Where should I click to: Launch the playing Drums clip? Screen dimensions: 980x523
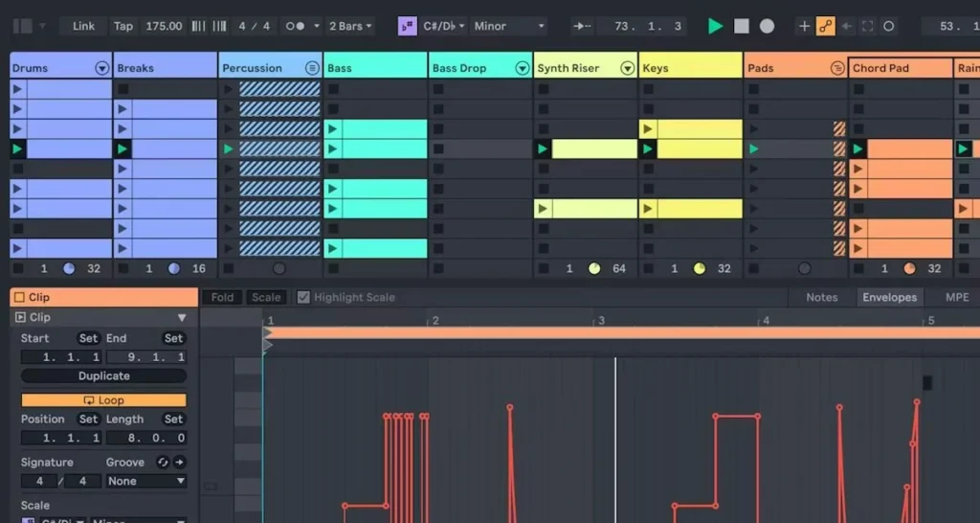(x=17, y=148)
